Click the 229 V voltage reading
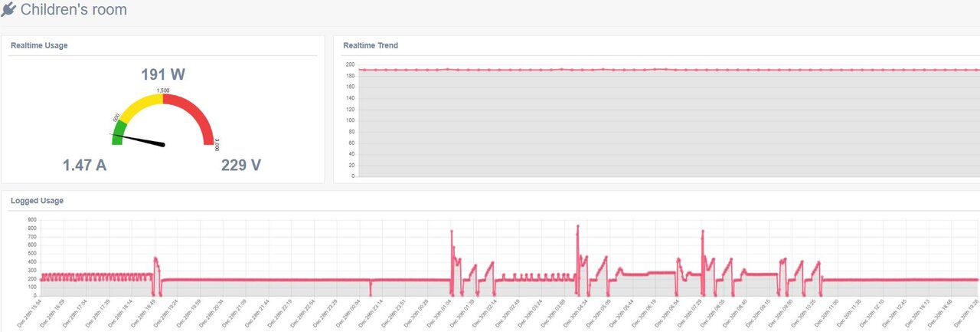Viewport: 980px width, 332px height. pos(241,164)
